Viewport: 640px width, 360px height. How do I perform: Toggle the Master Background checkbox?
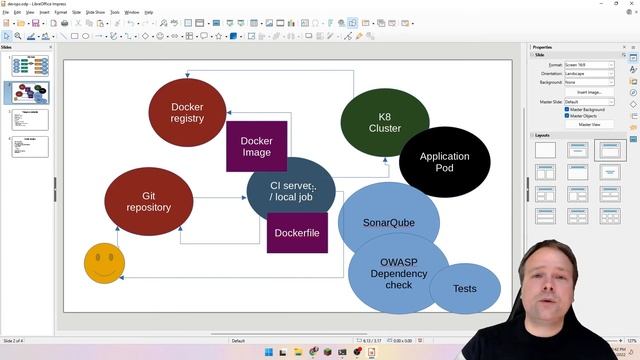click(x=567, y=109)
